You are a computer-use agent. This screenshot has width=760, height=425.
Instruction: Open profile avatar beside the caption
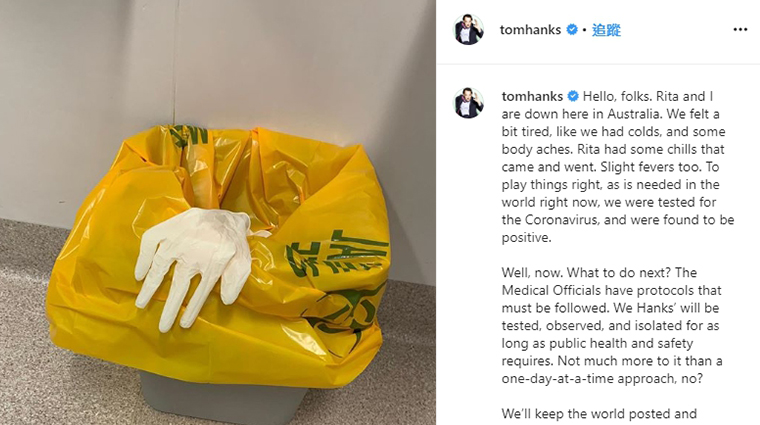click(x=468, y=103)
